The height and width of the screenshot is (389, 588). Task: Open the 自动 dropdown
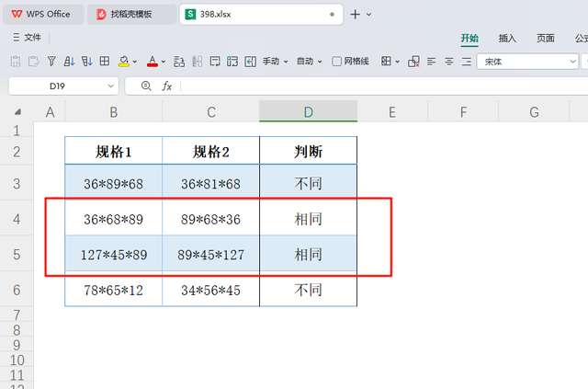pos(310,62)
